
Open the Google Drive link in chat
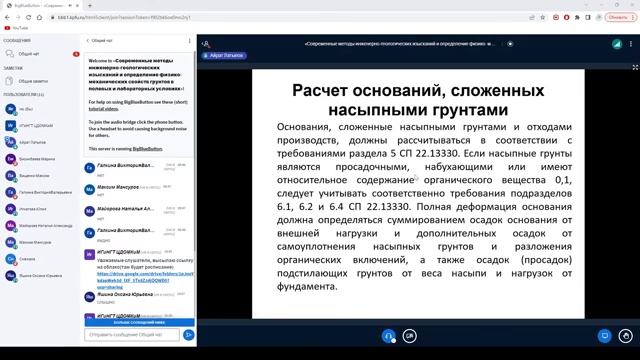(x=145, y=280)
